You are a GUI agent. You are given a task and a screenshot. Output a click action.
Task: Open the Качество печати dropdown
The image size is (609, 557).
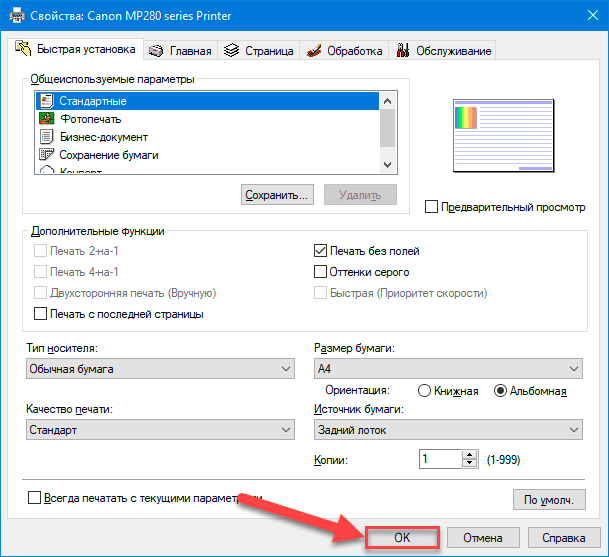160,430
